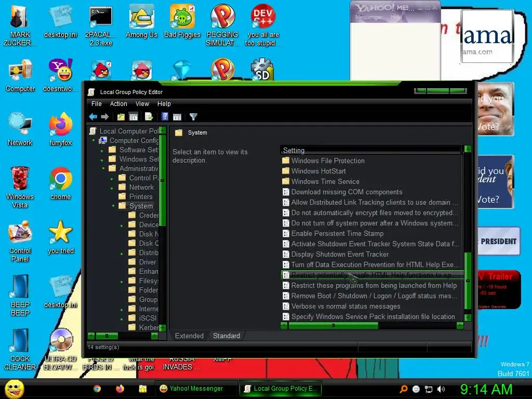
Task: Switch to Yahoo! Messenger taskbar button
Action: (195, 389)
